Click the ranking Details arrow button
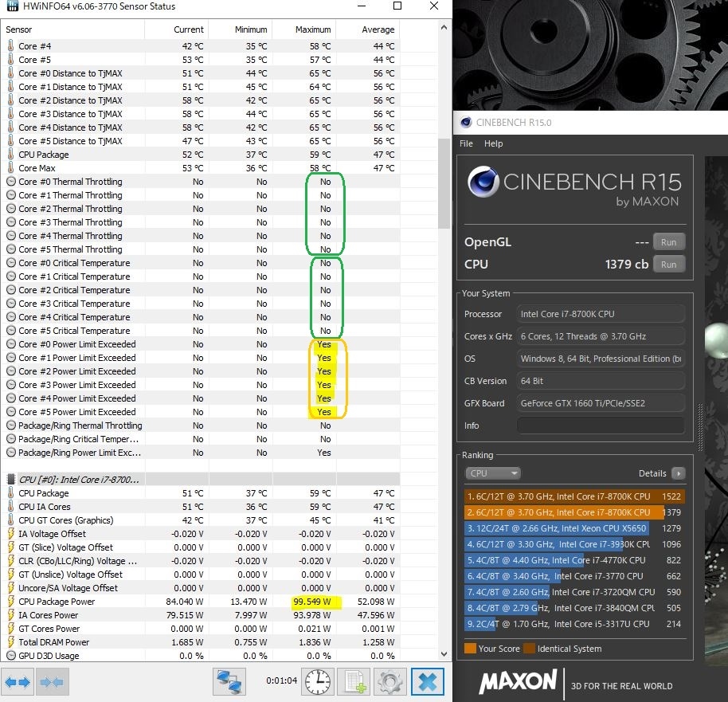The width and height of the screenshot is (728, 702). [679, 473]
